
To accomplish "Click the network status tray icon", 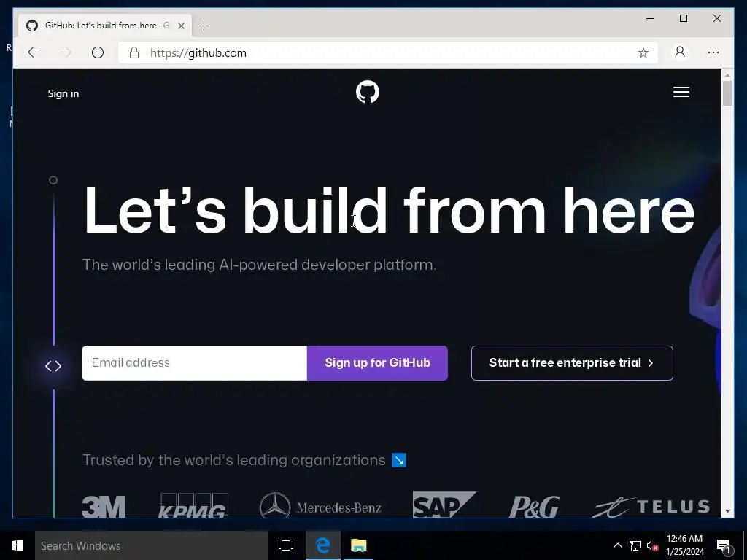I will (635, 545).
